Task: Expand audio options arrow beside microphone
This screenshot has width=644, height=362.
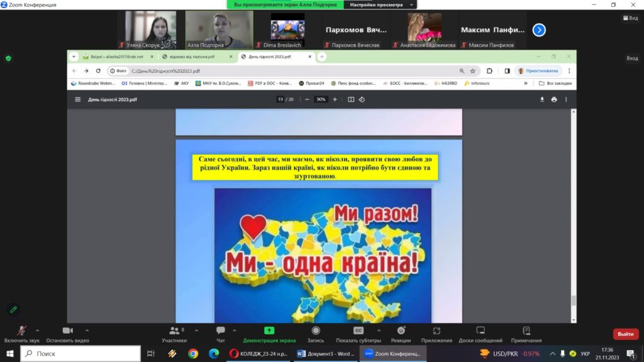Action: [x=37, y=330]
